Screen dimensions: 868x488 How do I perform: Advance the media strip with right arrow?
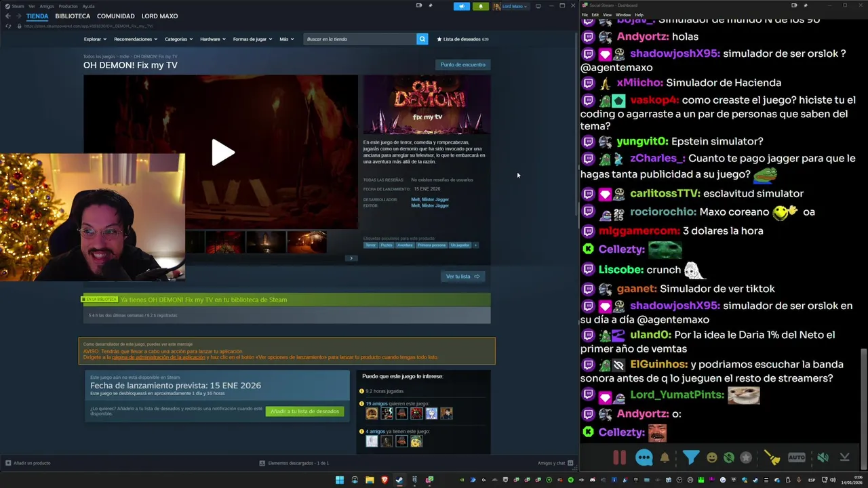351,258
